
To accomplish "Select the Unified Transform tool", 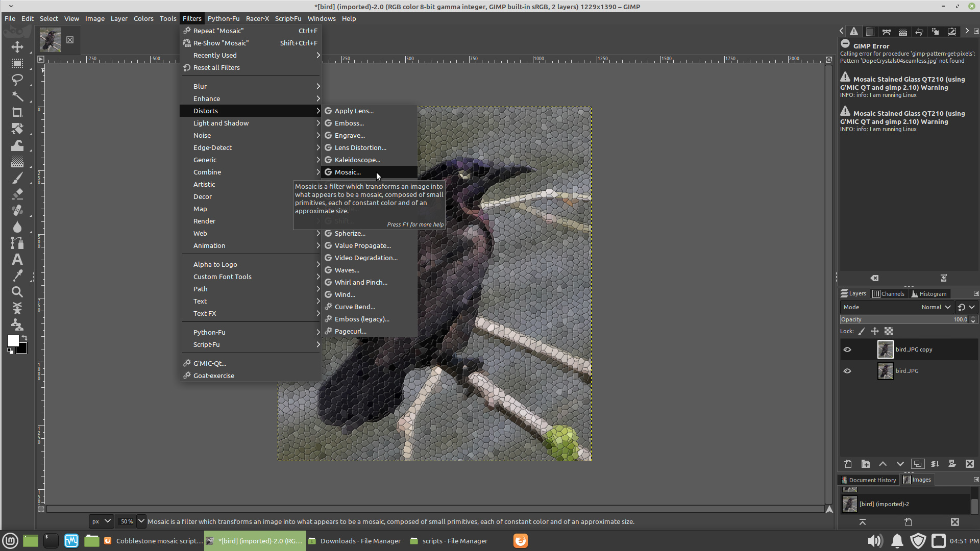I will pos(17,129).
